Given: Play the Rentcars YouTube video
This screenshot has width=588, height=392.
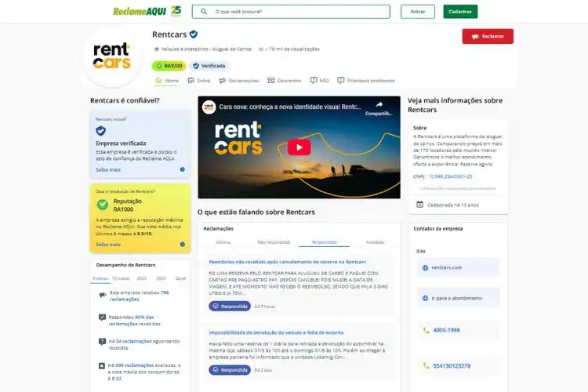Looking at the screenshot, I should tap(299, 147).
